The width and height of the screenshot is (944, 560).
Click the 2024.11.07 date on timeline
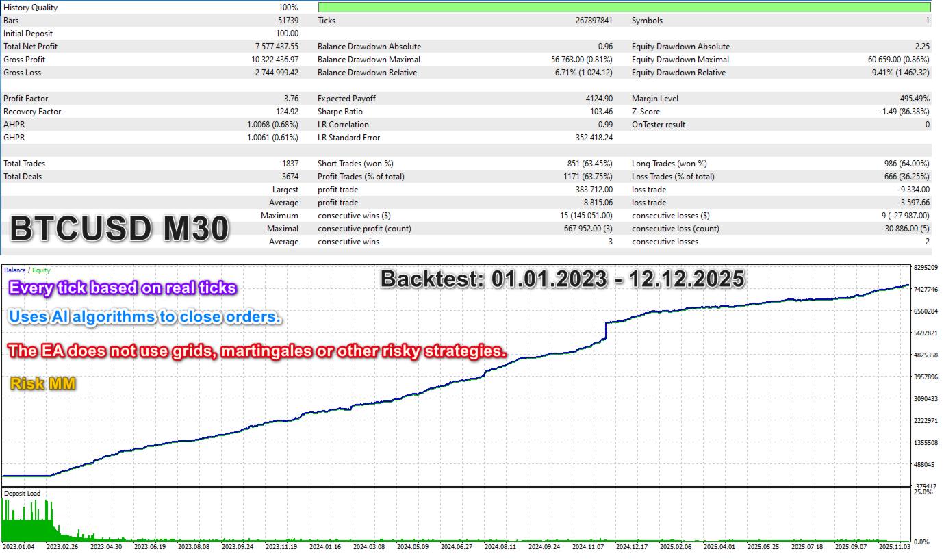[x=589, y=547]
